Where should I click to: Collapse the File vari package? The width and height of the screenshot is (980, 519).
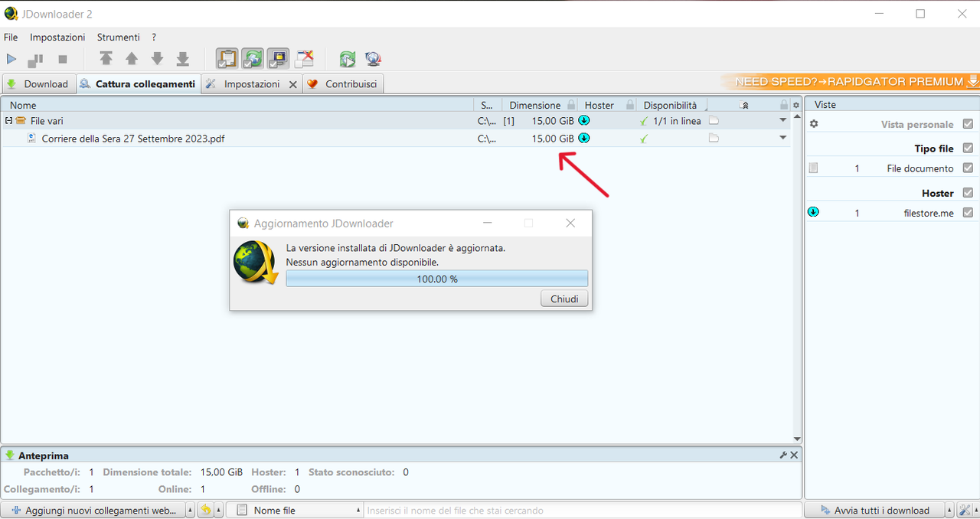(8, 121)
